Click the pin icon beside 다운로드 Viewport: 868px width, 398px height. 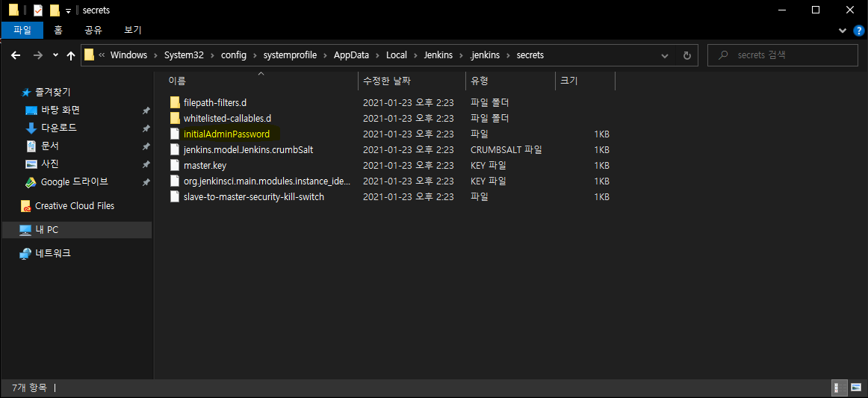pos(146,128)
